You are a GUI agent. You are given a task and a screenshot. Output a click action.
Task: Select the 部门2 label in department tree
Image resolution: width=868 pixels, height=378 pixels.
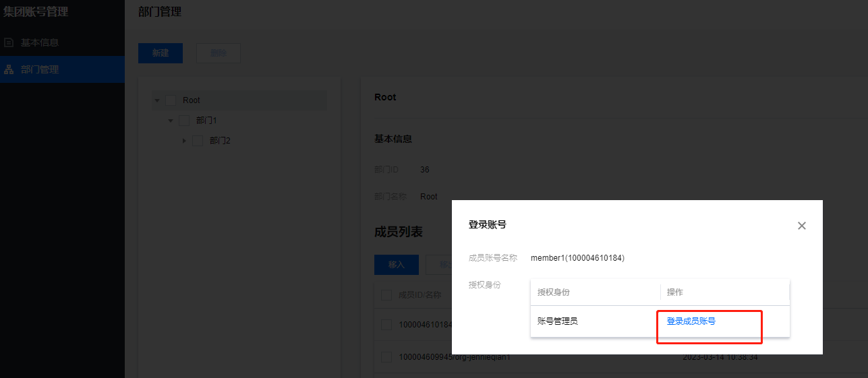tap(220, 141)
